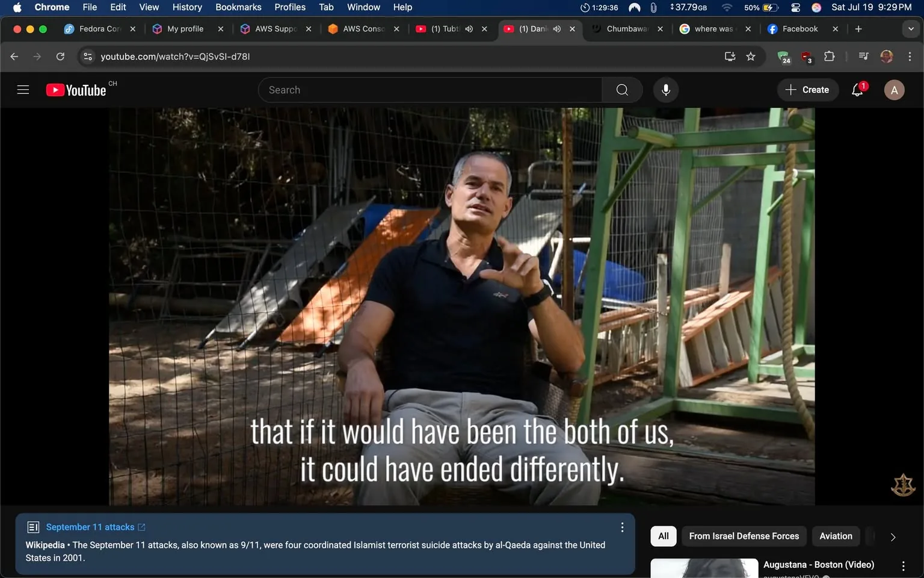Open the hamburger guide menu
Screen dimensions: 924x578
(x=23, y=89)
